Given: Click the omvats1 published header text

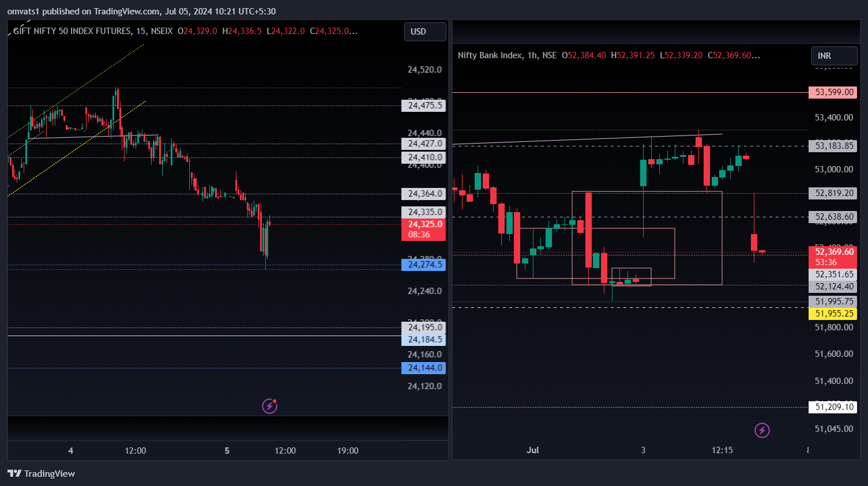Looking at the screenshot, I should tap(141, 12).
